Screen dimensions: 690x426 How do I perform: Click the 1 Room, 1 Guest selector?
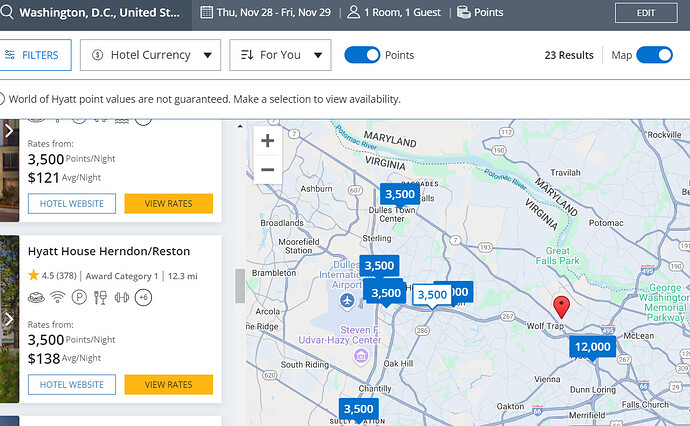402,12
